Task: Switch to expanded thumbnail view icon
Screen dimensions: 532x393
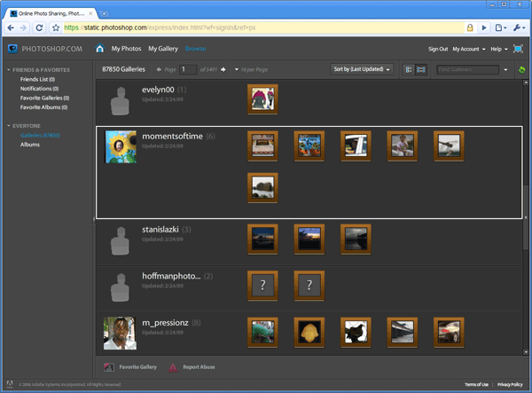Action: pos(421,69)
